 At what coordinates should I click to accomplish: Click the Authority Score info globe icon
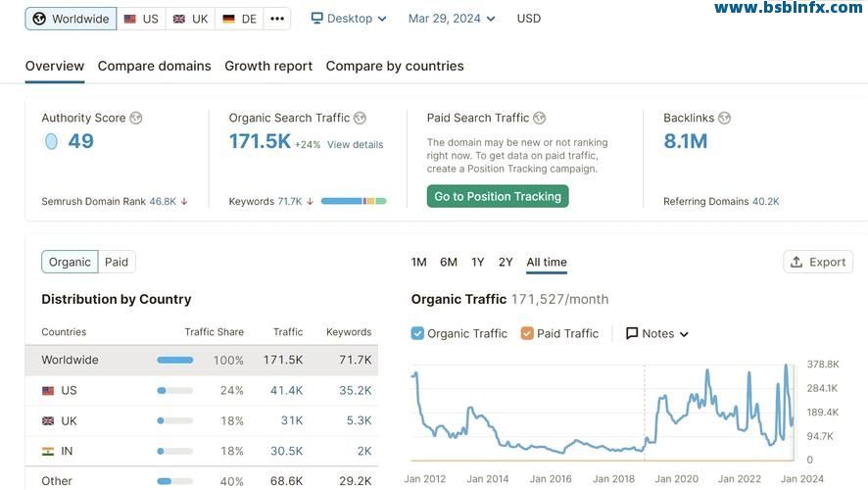pos(135,118)
